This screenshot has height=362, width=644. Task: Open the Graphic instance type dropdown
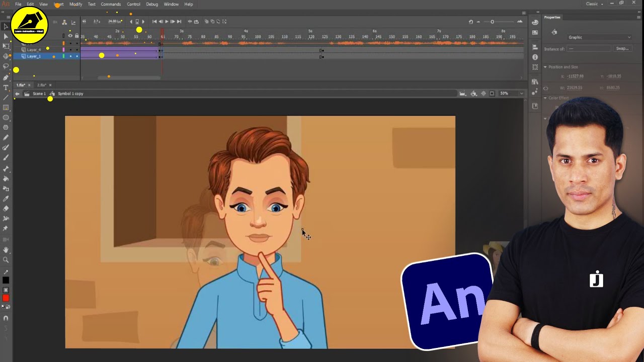tap(599, 37)
